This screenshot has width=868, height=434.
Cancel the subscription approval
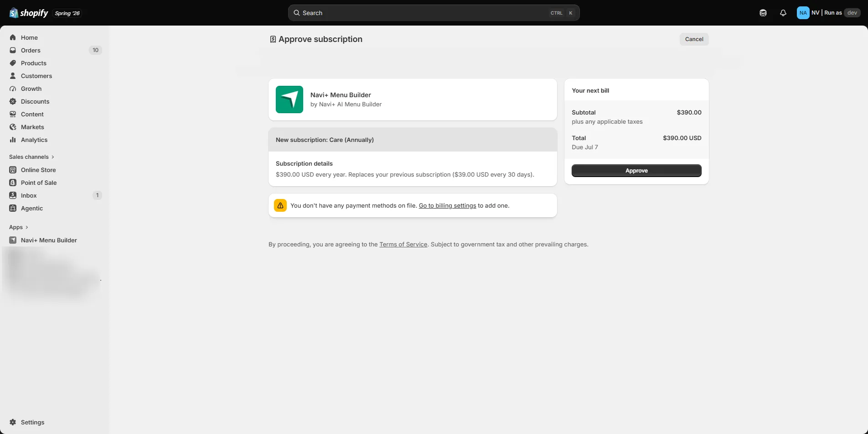pyautogui.click(x=694, y=39)
